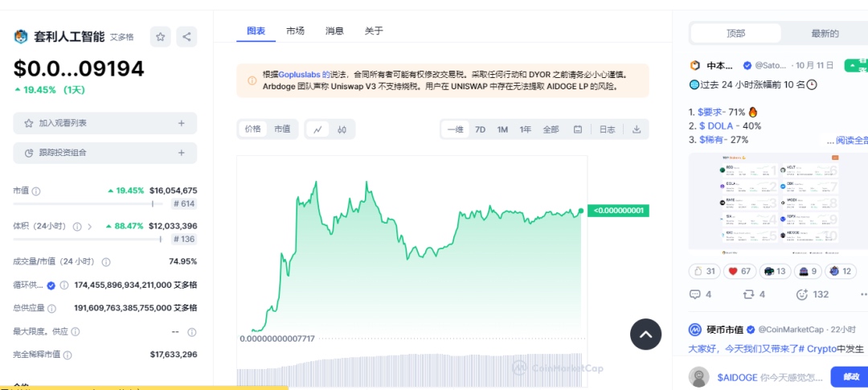Toggle 日志 log scale on chart
This screenshot has height=390, width=868.
point(607,129)
